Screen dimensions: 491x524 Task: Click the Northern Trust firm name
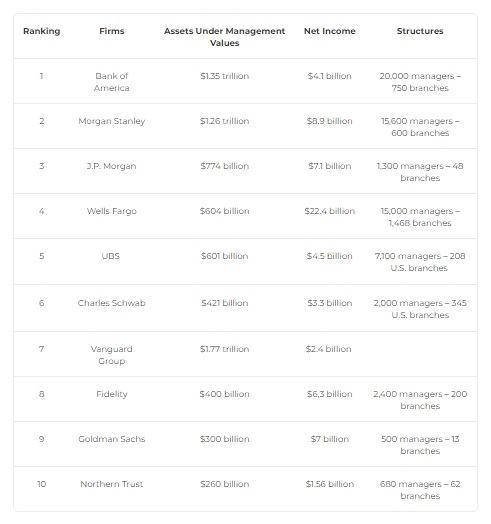click(x=112, y=484)
